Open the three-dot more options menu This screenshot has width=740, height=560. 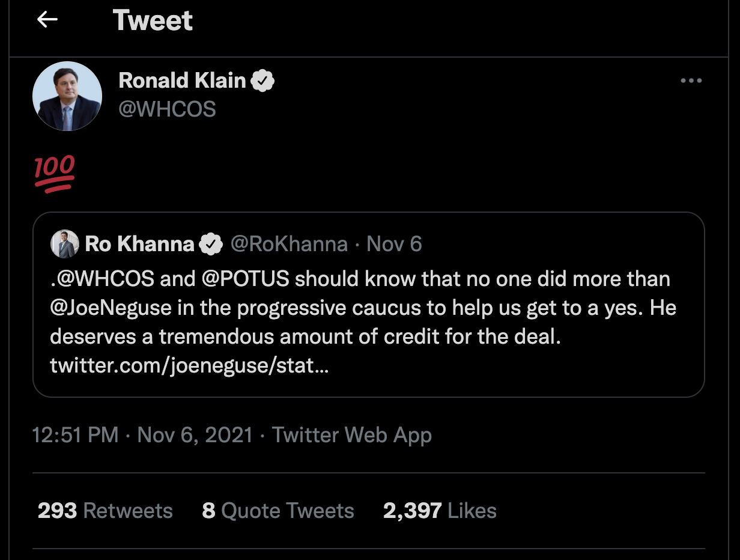click(691, 81)
